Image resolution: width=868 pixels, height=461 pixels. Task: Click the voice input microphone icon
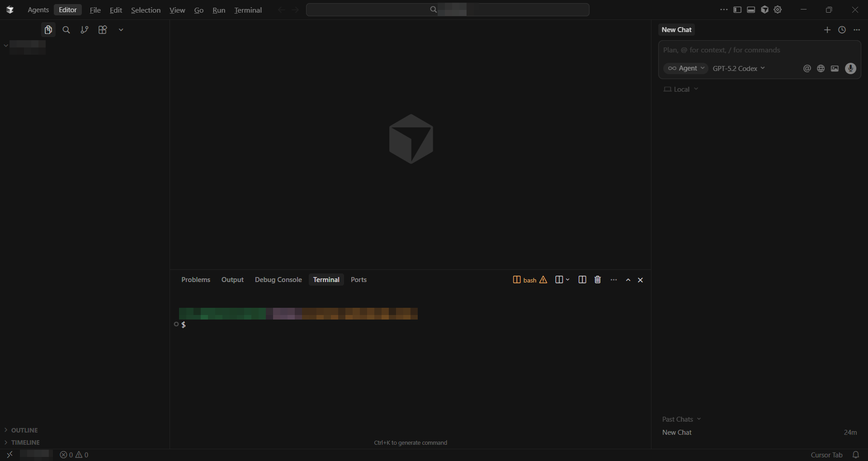click(850, 68)
